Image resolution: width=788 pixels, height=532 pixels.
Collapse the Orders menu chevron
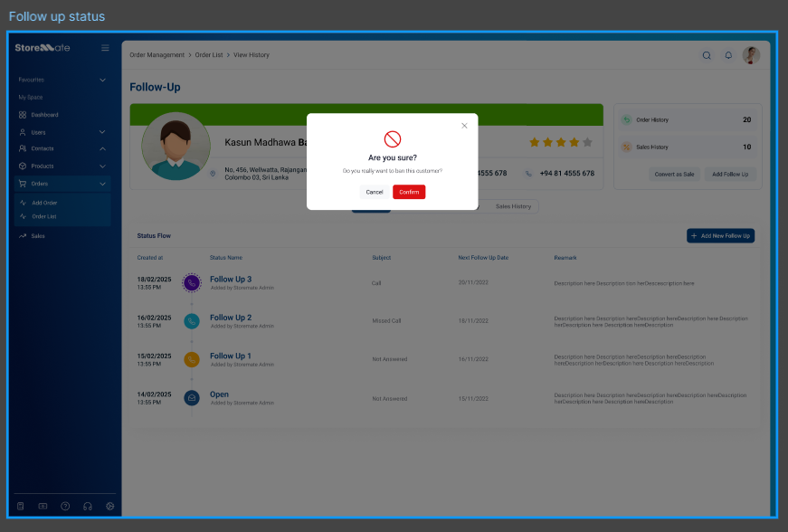point(102,184)
